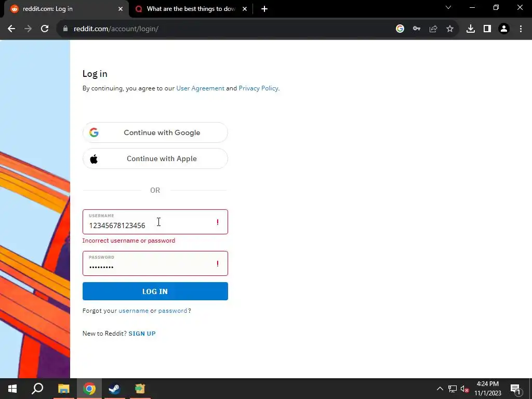
Task: Click into the Username field
Action: (155, 222)
